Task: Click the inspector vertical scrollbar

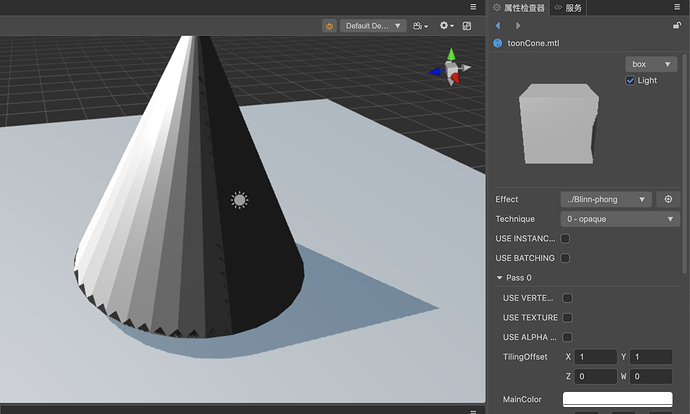Action: pos(684,164)
